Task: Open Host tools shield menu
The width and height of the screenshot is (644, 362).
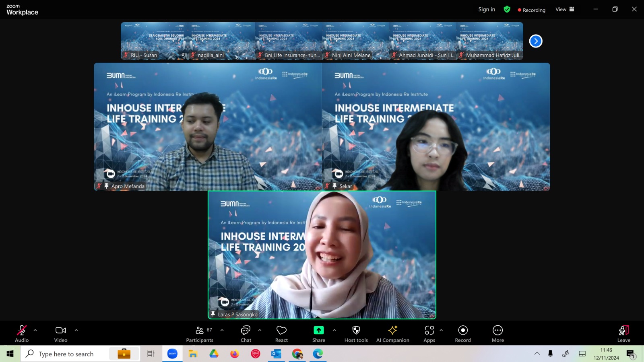Action: pos(356,334)
